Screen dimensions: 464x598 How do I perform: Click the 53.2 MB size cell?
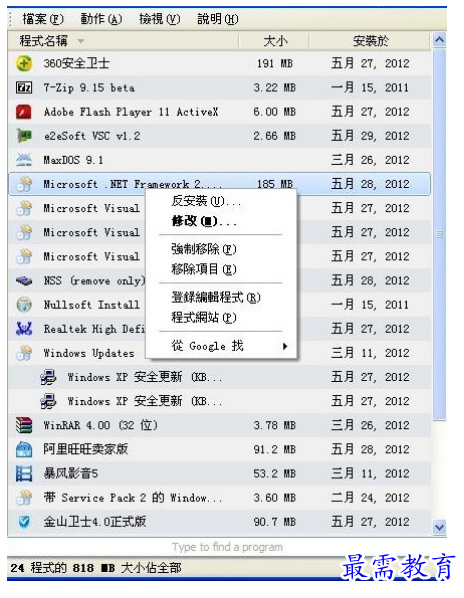pos(275,474)
